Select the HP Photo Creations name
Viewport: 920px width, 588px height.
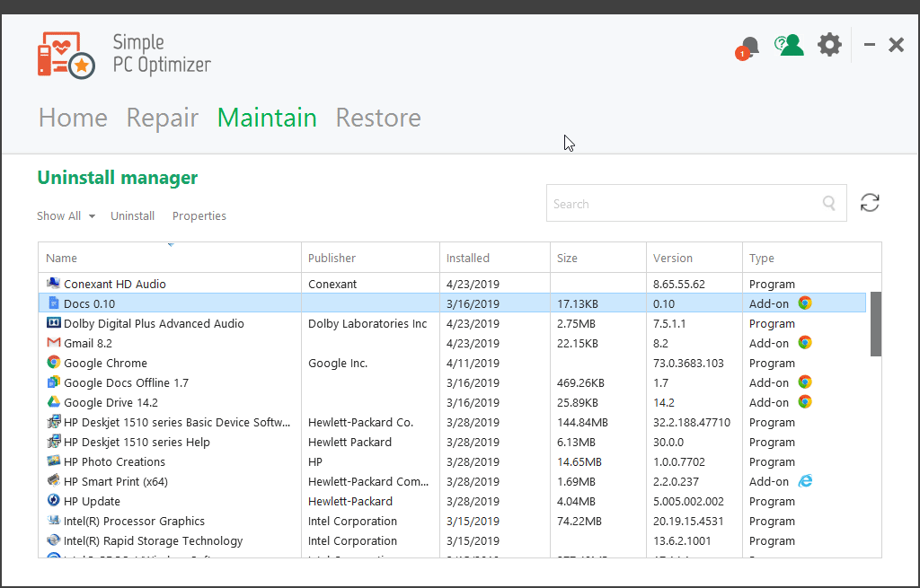point(114,461)
